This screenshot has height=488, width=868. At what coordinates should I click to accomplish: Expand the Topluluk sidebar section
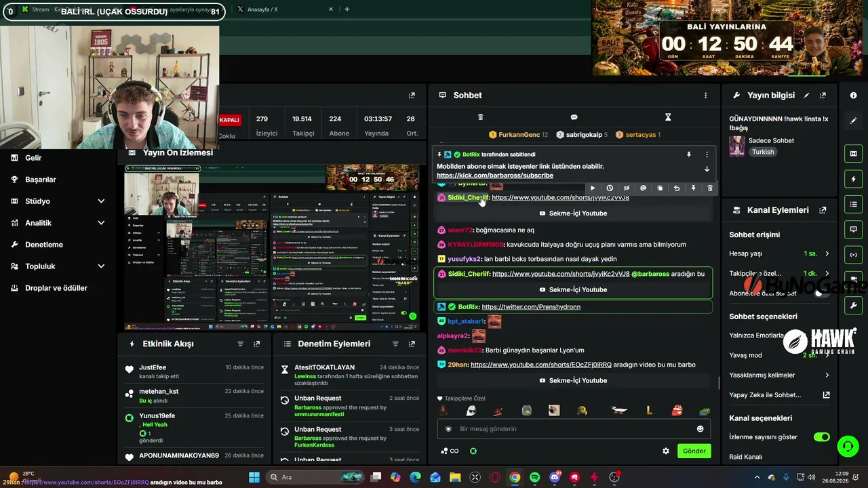101,266
